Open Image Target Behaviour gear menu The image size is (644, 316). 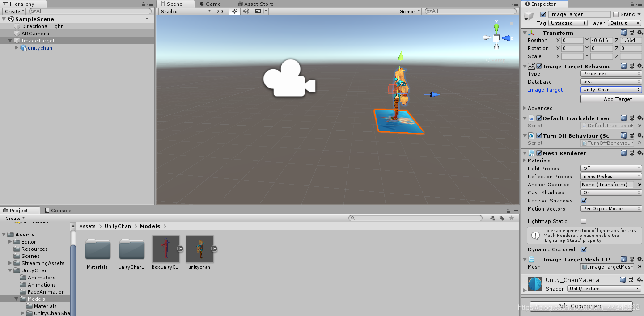(x=640, y=66)
